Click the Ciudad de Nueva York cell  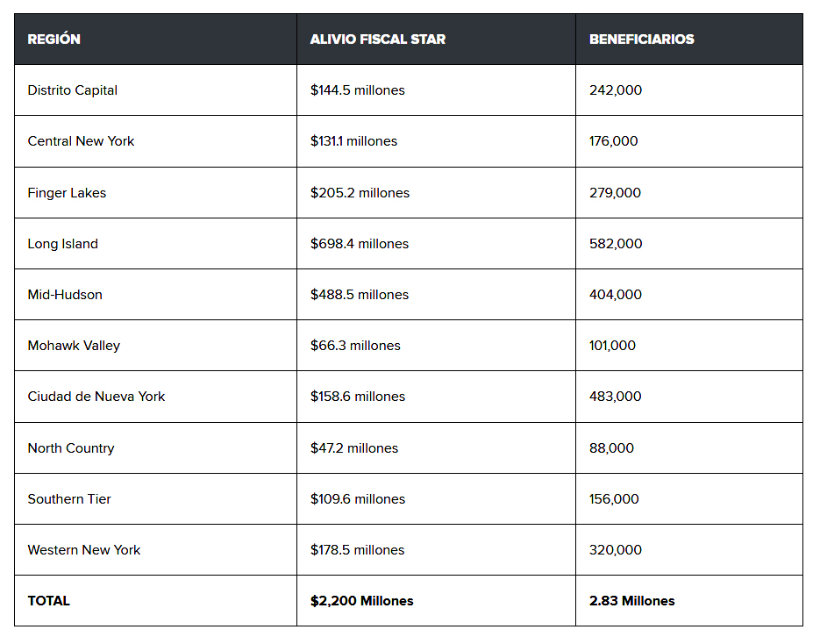coord(96,397)
